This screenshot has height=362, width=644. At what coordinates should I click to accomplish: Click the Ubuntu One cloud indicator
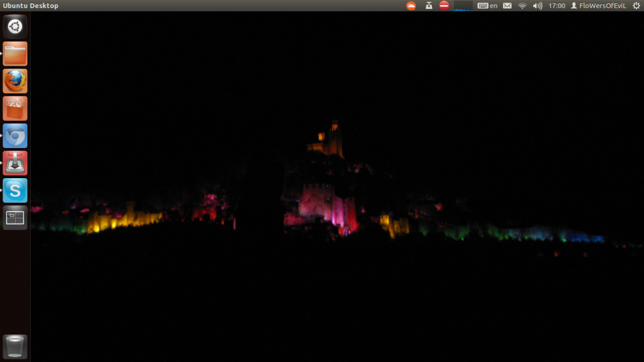coord(411,6)
